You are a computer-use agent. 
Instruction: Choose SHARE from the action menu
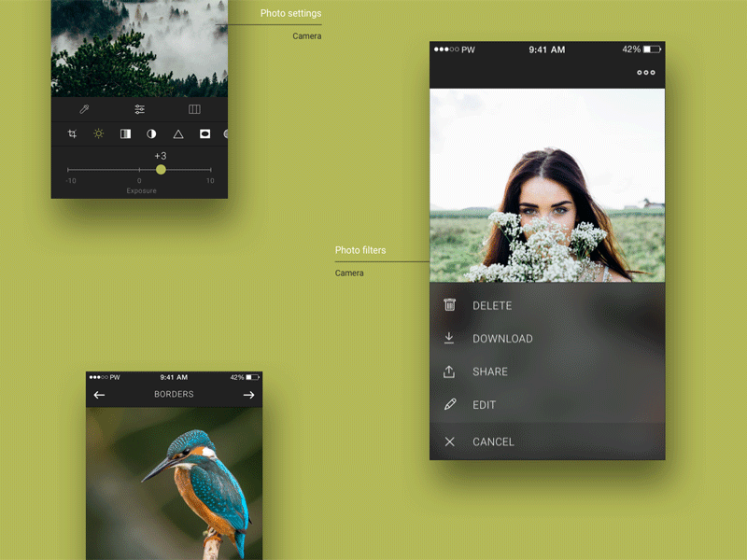(547, 371)
